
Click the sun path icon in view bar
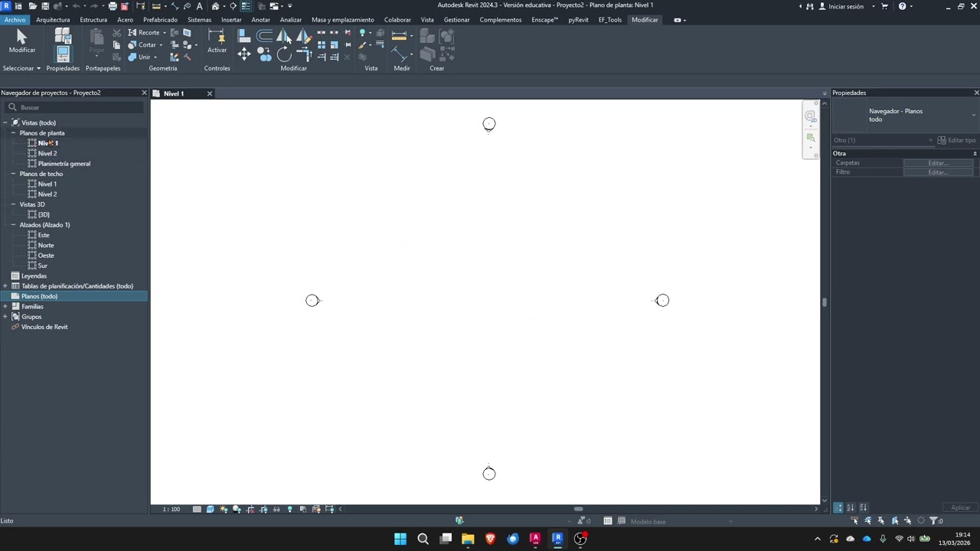coord(224,509)
